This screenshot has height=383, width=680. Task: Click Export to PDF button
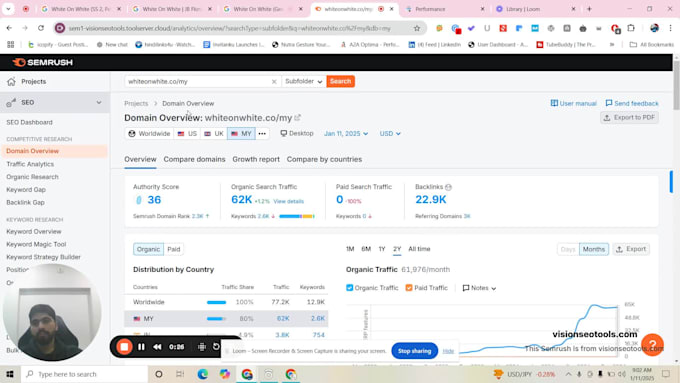click(629, 118)
